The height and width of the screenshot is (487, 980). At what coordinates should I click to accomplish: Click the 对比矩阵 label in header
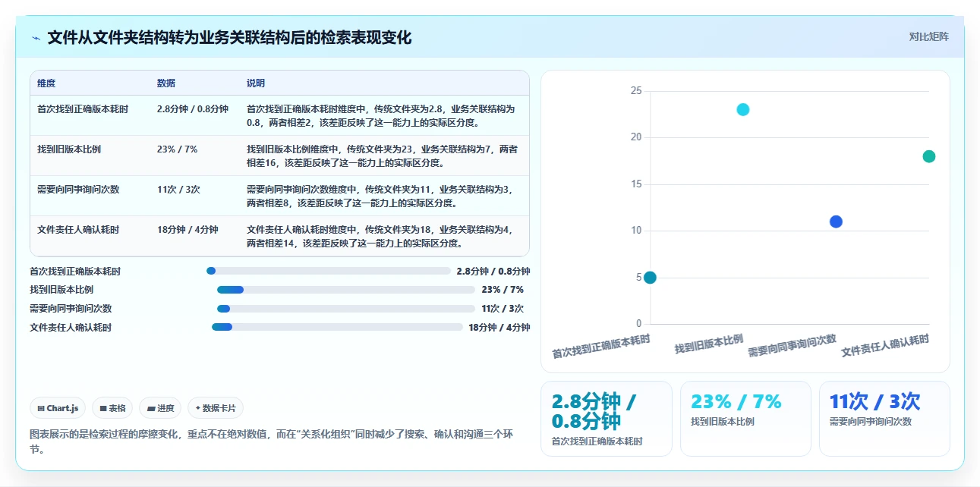pyautogui.click(x=928, y=36)
